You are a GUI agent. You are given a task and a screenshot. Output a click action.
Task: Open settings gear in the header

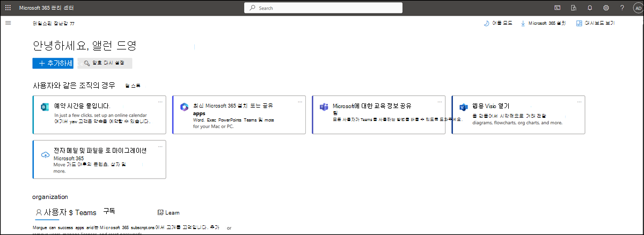point(606,8)
